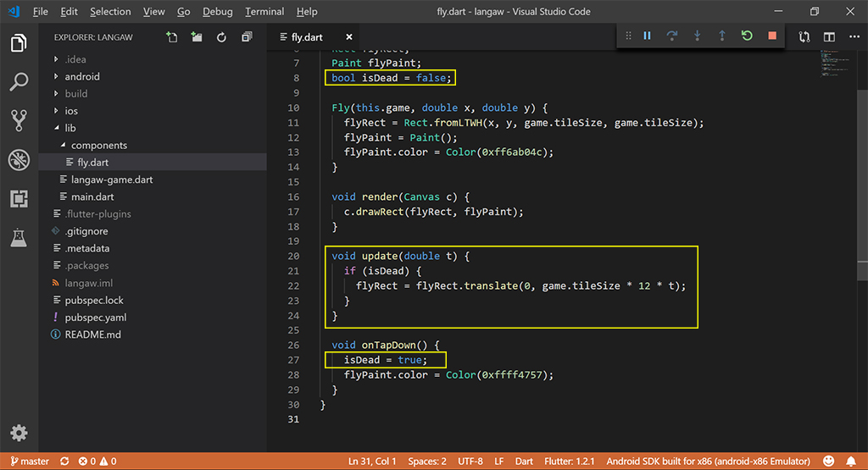The image size is (868, 470).
Task: Open the Extensions view
Action: (x=19, y=199)
